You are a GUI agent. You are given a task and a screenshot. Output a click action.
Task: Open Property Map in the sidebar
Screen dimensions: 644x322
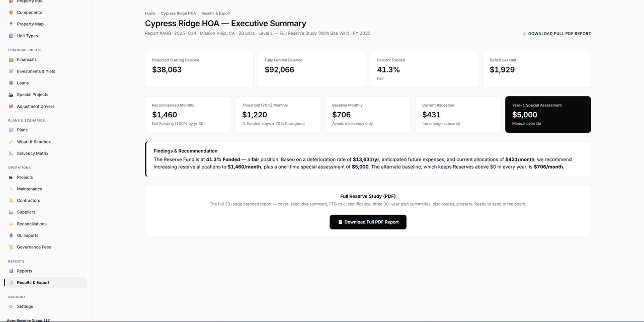click(x=45, y=24)
